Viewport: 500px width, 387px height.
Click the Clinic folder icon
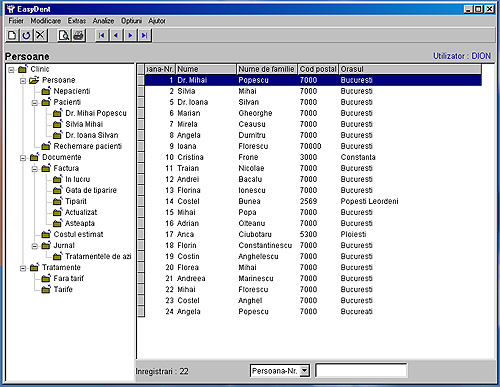(x=23, y=69)
